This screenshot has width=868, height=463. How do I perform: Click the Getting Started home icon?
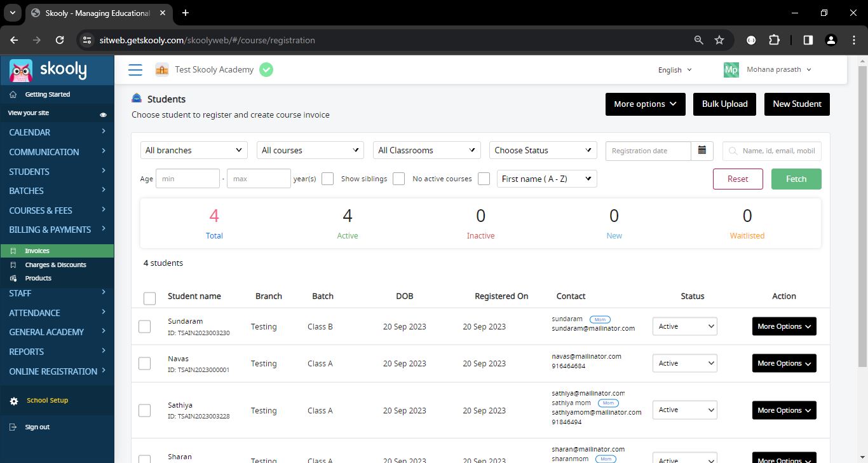pos(13,95)
